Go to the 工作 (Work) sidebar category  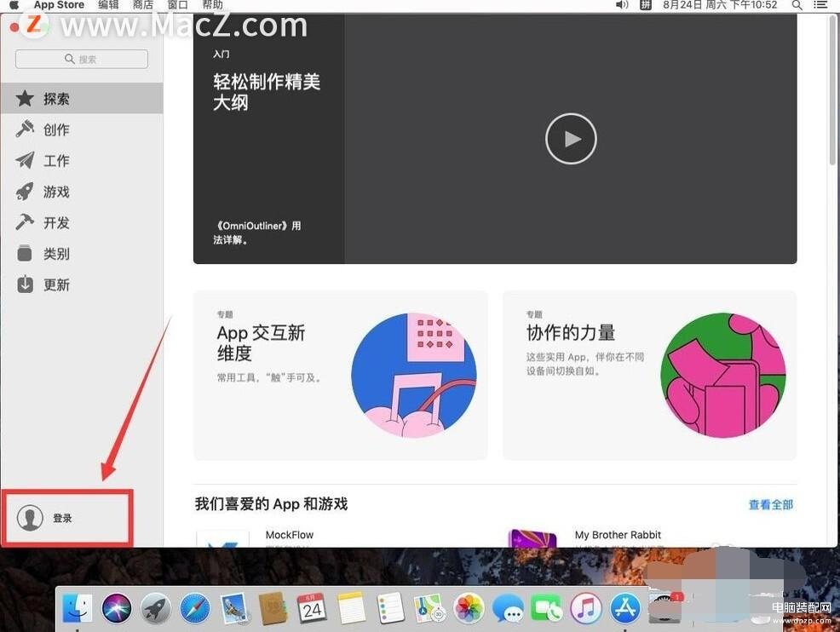pos(56,161)
